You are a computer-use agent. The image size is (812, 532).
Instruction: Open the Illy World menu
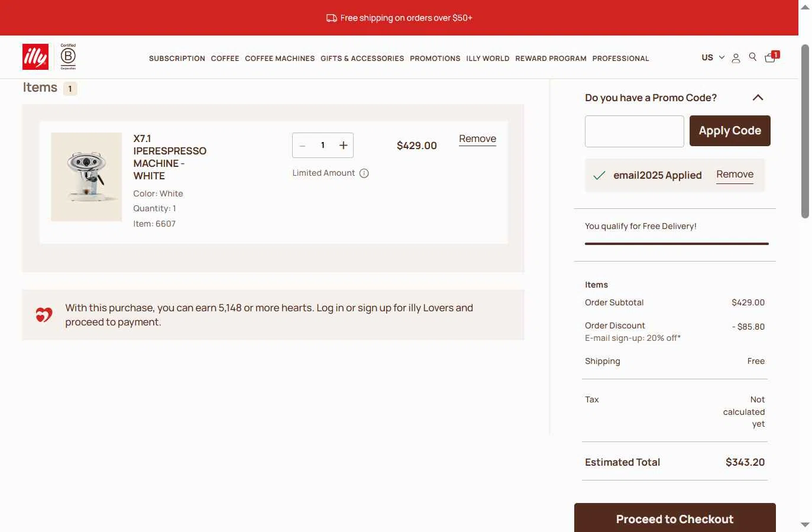pos(487,59)
